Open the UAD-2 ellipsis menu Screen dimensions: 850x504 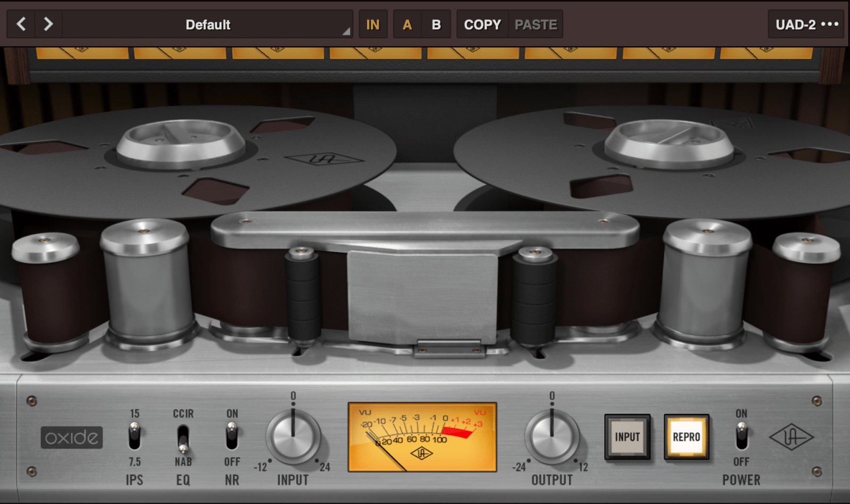(830, 24)
